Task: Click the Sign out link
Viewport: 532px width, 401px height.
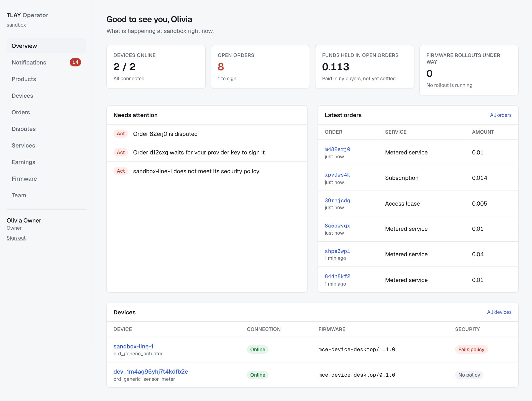Action: (16, 238)
